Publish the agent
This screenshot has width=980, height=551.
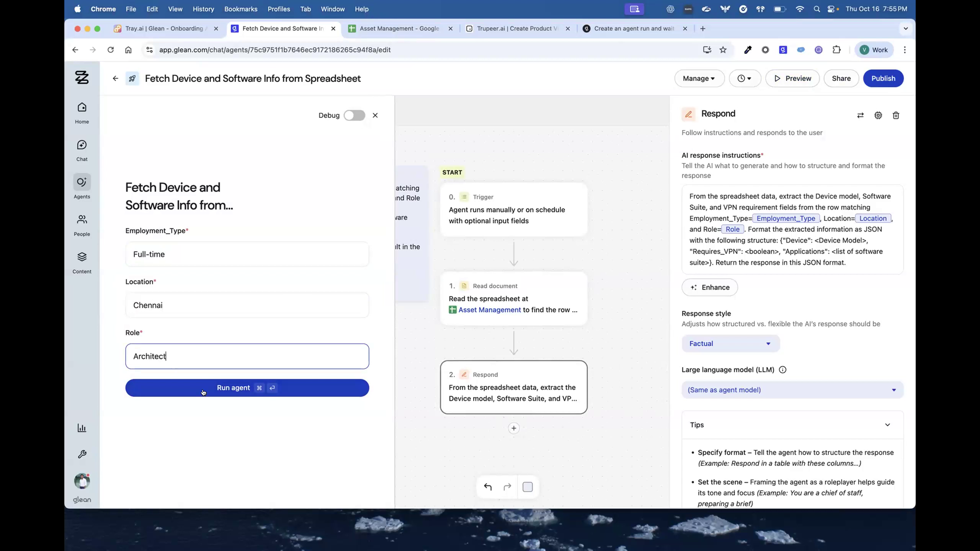(x=883, y=78)
